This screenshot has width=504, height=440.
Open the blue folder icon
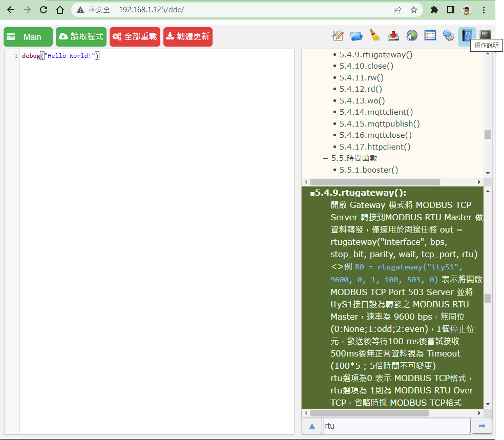pos(356,36)
